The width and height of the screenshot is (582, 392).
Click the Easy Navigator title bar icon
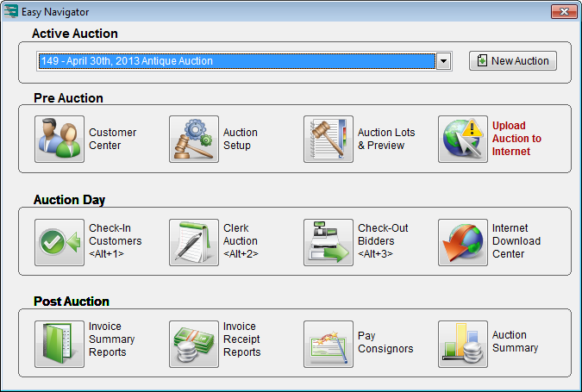pyautogui.click(x=11, y=11)
